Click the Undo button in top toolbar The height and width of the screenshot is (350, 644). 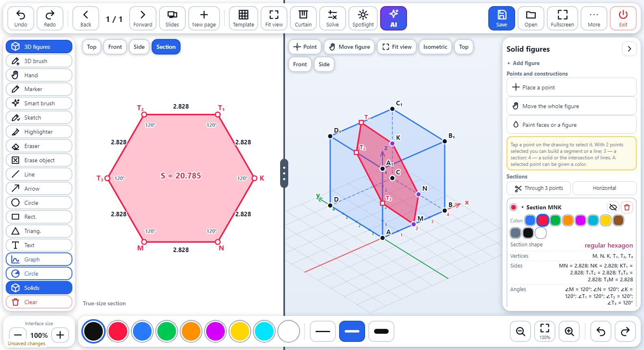click(x=21, y=18)
